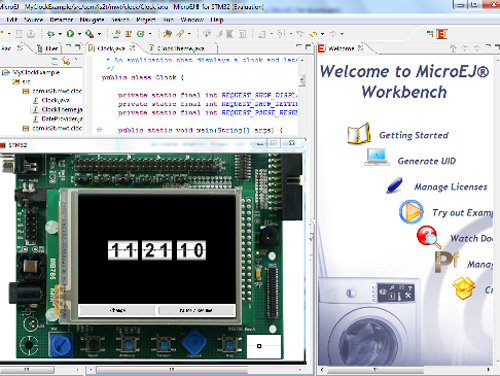Click the Pf platform icon
This screenshot has height=376, width=500.
click(x=446, y=262)
